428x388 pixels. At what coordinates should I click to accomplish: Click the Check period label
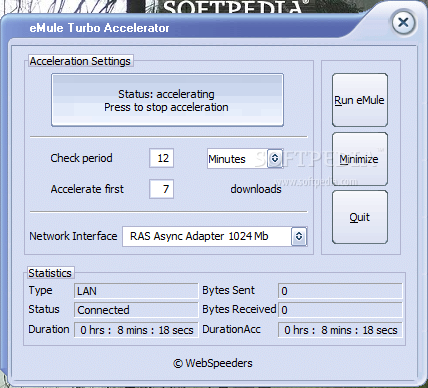pyautogui.click(x=81, y=158)
